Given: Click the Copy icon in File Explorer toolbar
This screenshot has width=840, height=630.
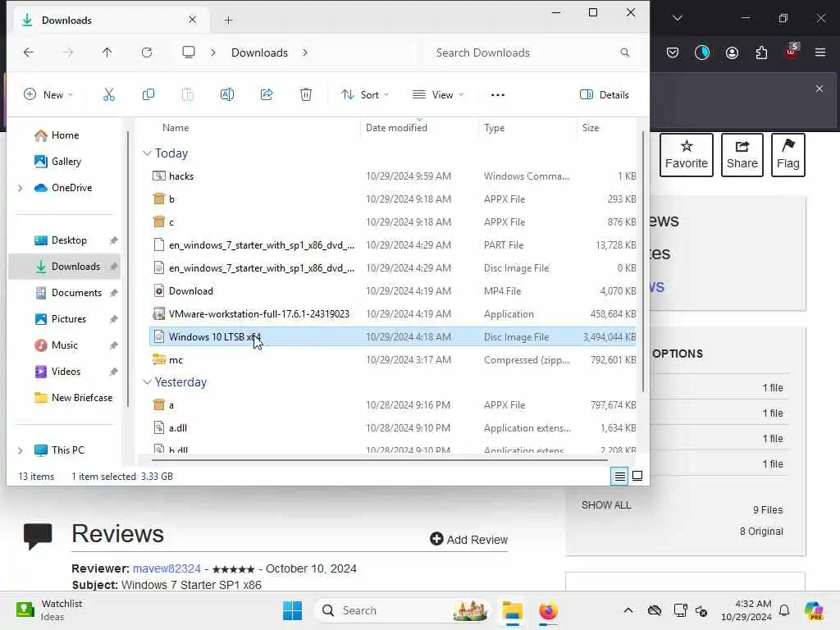Looking at the screenshot, I should [x=148, y=95].
